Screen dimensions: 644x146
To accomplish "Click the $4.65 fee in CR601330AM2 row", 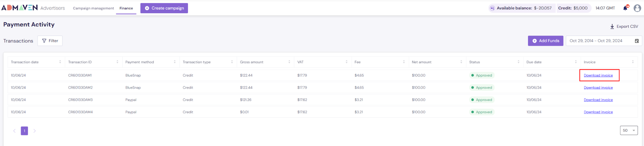I will pos(359,88).
